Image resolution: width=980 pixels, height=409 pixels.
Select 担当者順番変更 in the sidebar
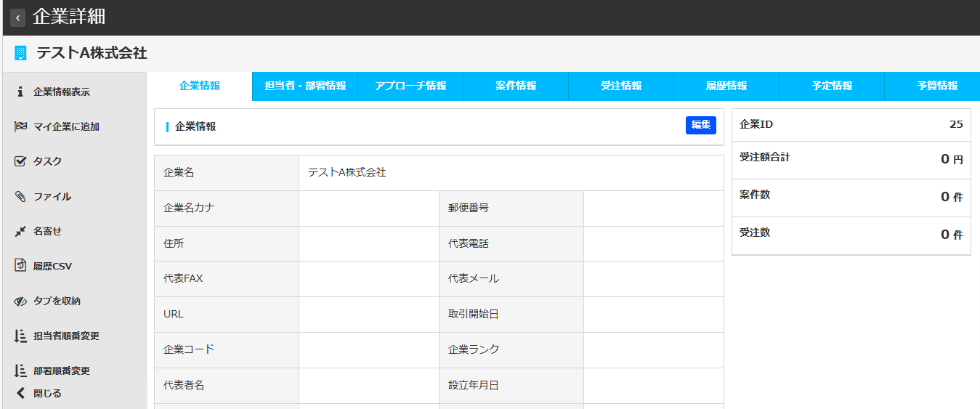click(x=66, y=336)
